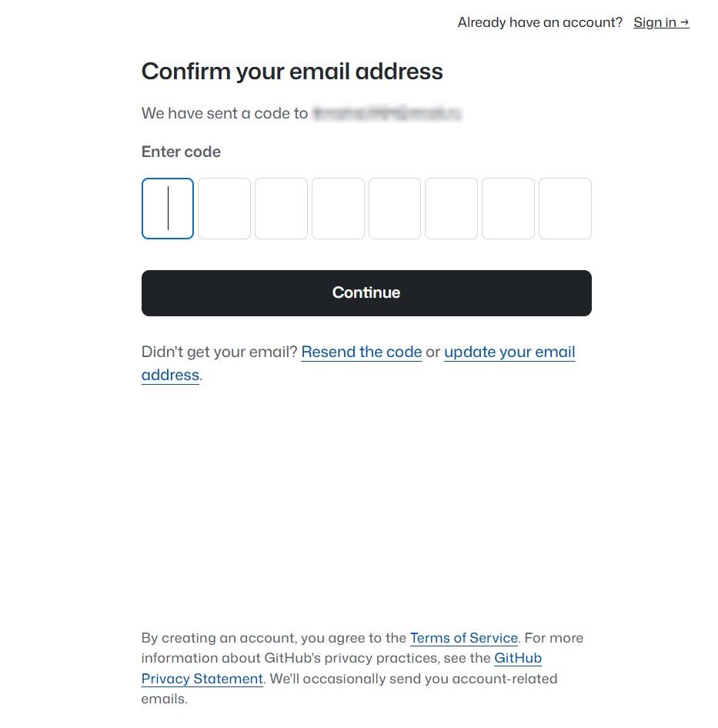Open the Sign in link
The image size is (718, 728).
coord(655,22)
